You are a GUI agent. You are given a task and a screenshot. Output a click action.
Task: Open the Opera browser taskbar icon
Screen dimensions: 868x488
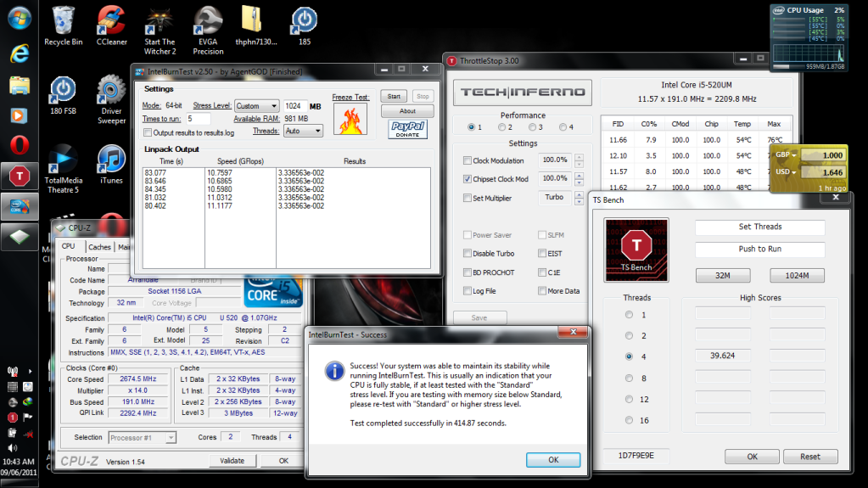pyautogui.click(x=20, y=145)
